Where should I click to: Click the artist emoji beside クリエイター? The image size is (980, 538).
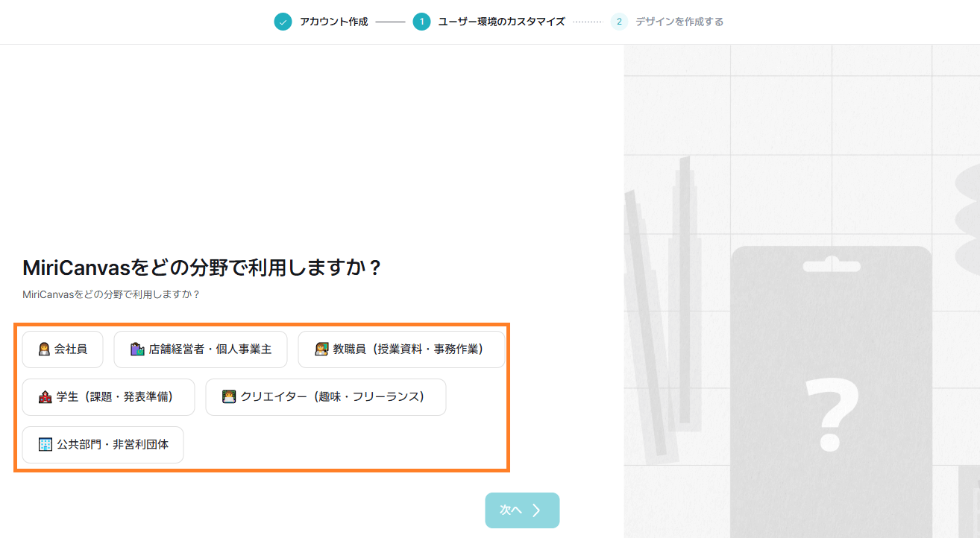point(229,397)
